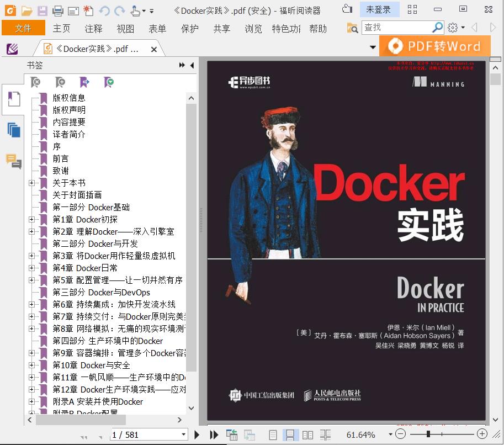Open the 共享 ribbon tab
Image resolution: width=504 pixels, height=445 pixels.
(222, 29)
